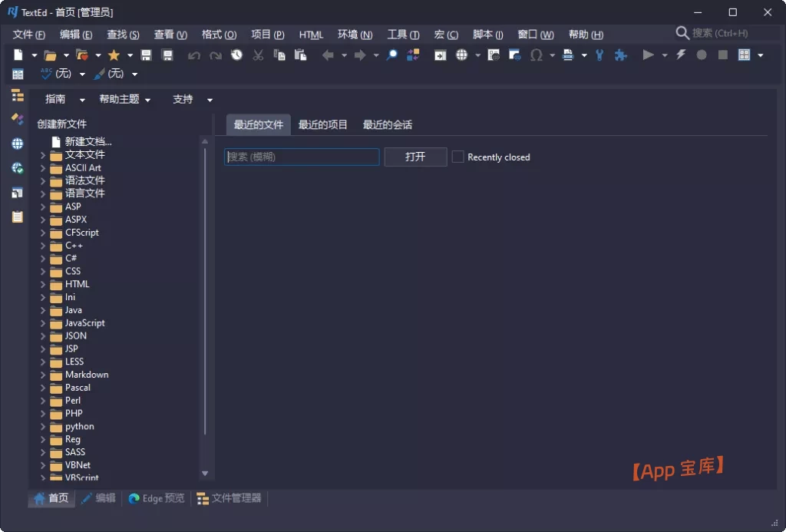The width and height of the screenshot is (786, 532).
Task: Click the print icon in toolbar
Action: coord(568,55)
